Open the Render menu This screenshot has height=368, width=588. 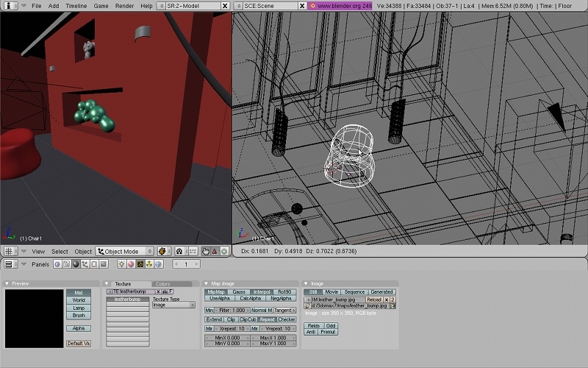[124, 5]
